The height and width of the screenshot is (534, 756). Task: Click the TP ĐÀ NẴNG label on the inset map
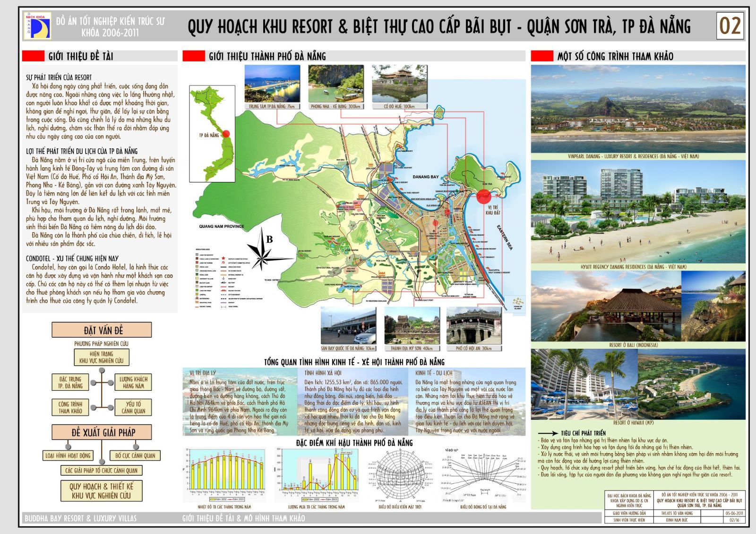click(209, 135)
